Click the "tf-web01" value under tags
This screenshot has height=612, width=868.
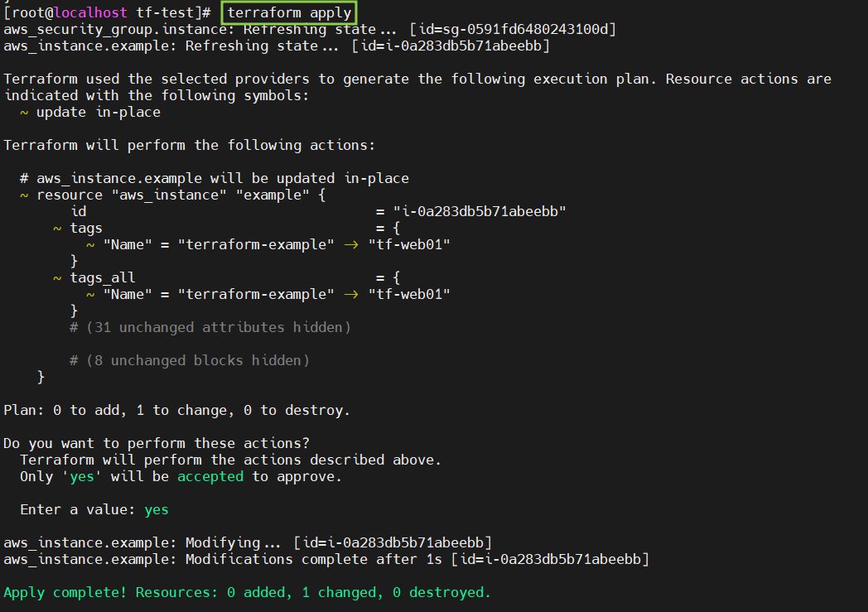click(x=409, y=244)
